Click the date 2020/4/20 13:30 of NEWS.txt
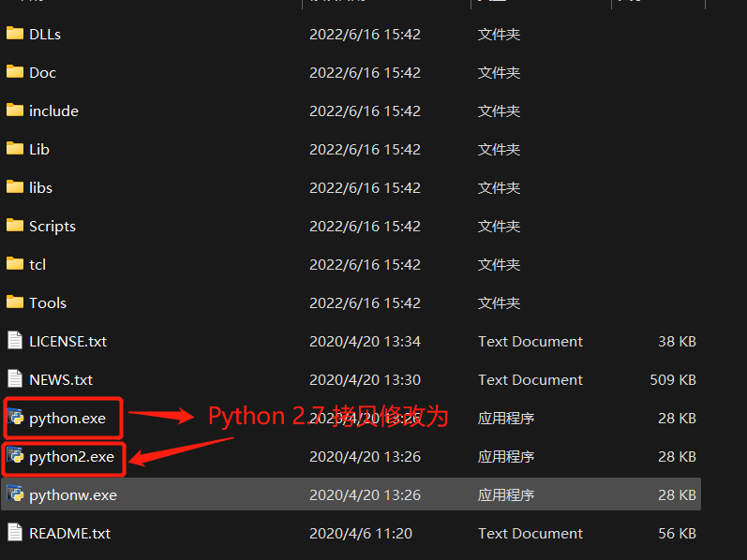Screen dimensions: 747x560 coord(365,380)
